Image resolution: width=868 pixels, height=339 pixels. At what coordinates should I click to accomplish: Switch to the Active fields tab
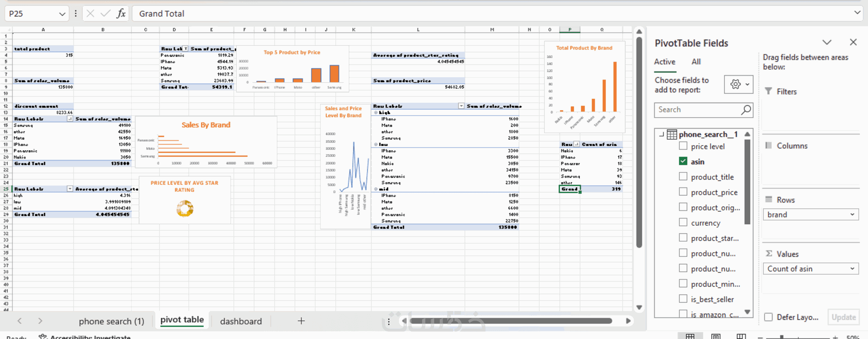coord(665,62)
